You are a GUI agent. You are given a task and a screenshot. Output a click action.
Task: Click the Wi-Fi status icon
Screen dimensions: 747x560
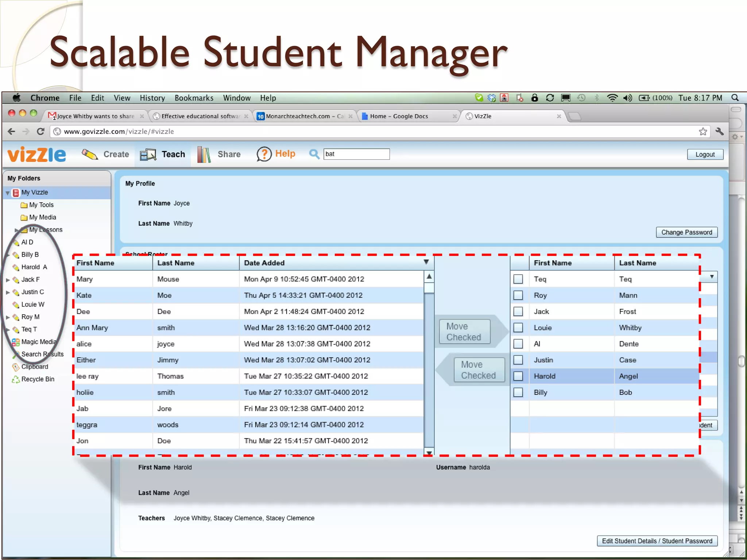pyautogui.click(x=612, y=98)
